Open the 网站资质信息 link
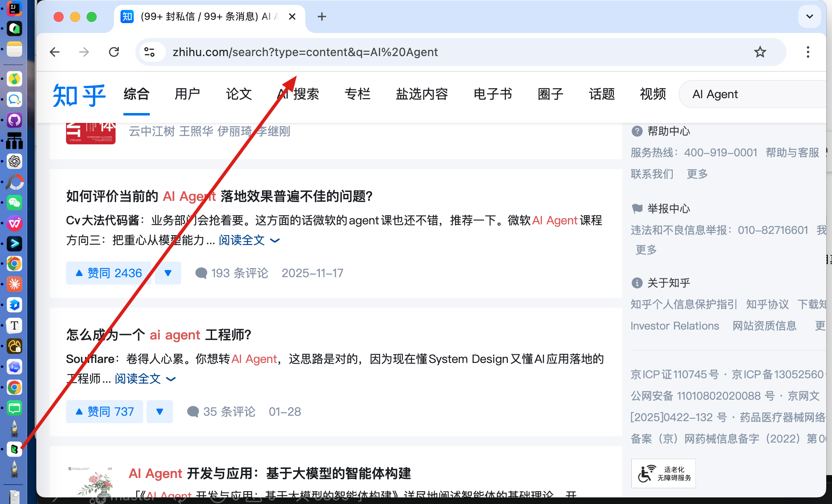This screenshot has height=504, width=832. (x=764, y=326)
